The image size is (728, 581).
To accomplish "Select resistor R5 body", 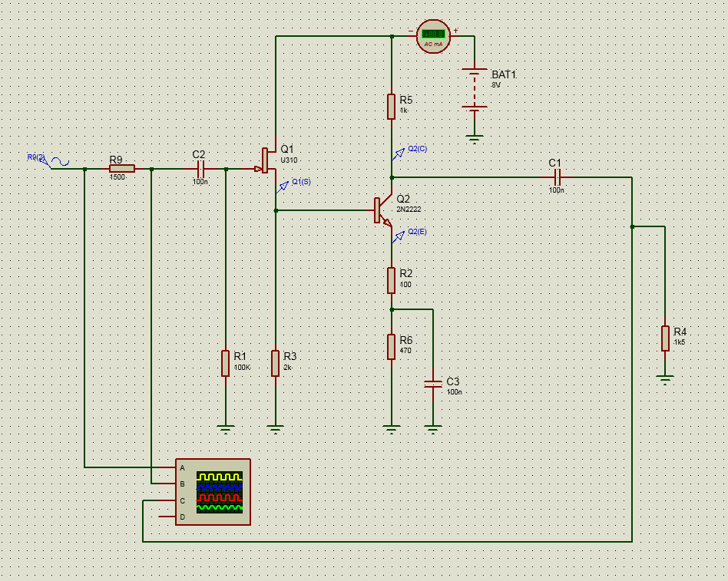I will [x=392, y=106].
